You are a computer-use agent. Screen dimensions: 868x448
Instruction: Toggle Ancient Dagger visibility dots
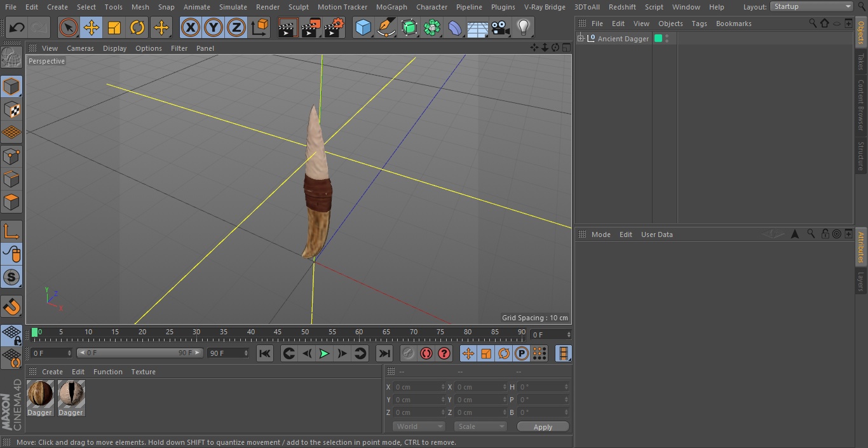click(667, 39)
